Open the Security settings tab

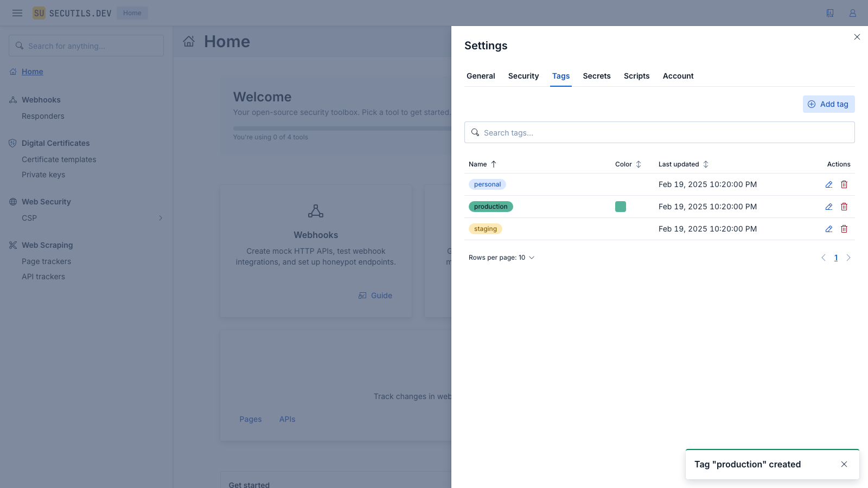click(524, 76)
